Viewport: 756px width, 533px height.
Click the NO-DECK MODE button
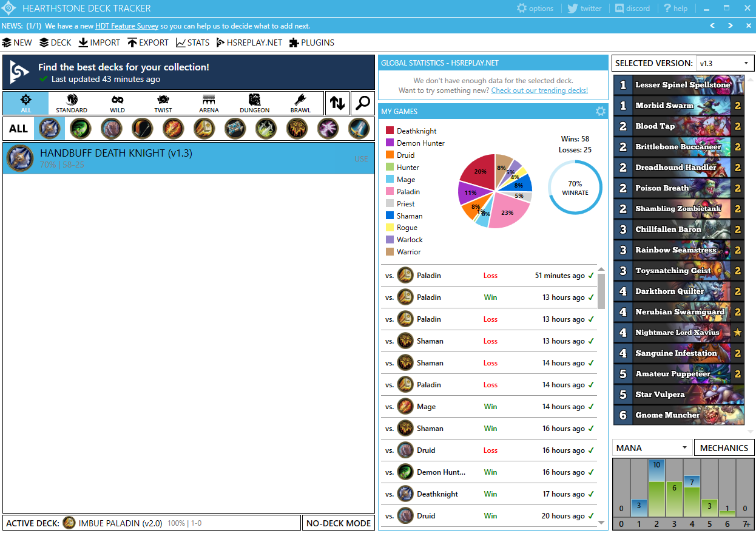point(339,523)
